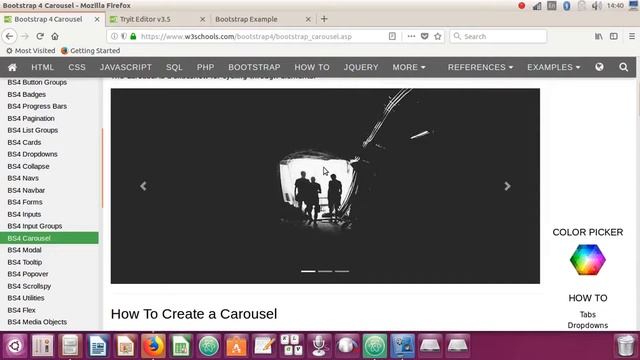Open BS4 Navbar in the sidebar
This screenshot has width=640, height=360.
pyautogui.click(x=26, y=190)
